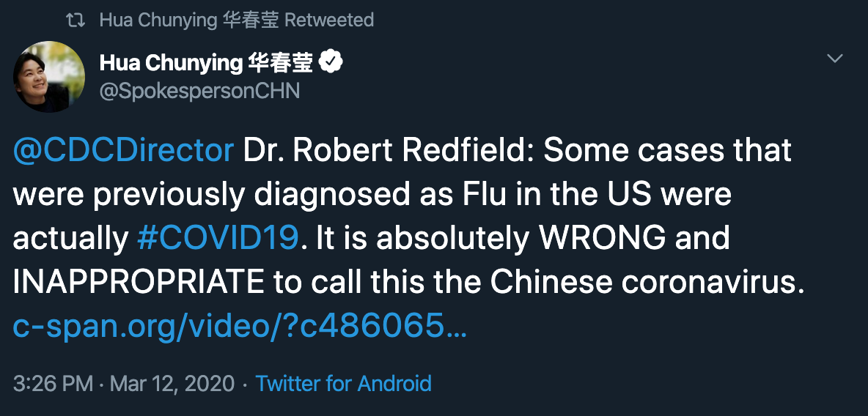
Task: Click the 3:26 PM timestamp
Action: (x=53, y=383)
